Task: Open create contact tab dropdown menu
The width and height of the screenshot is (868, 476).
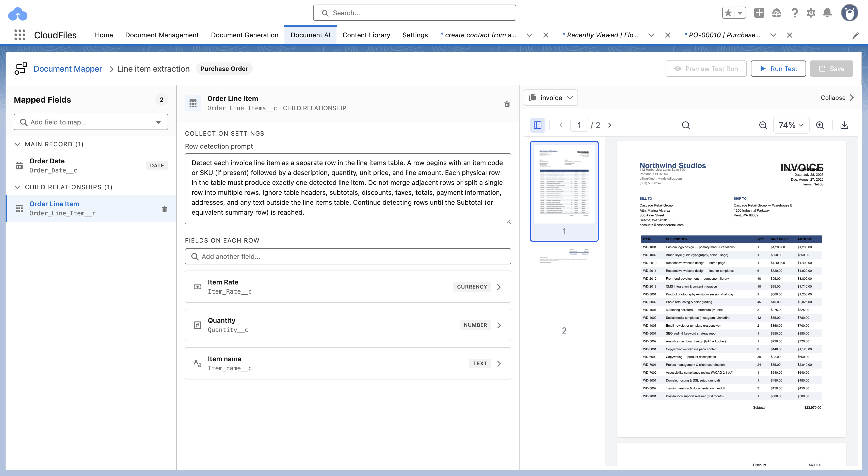Action: (x=529, y=35)
